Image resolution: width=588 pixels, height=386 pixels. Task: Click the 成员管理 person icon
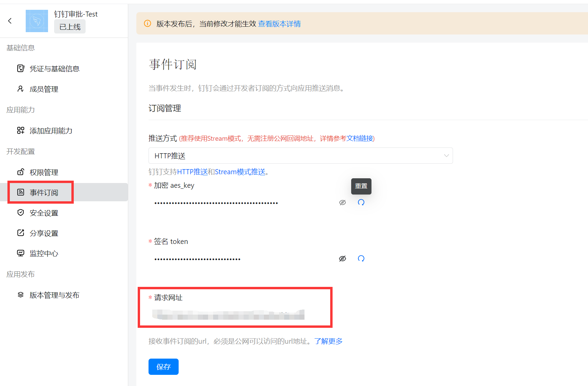(21, 89)
